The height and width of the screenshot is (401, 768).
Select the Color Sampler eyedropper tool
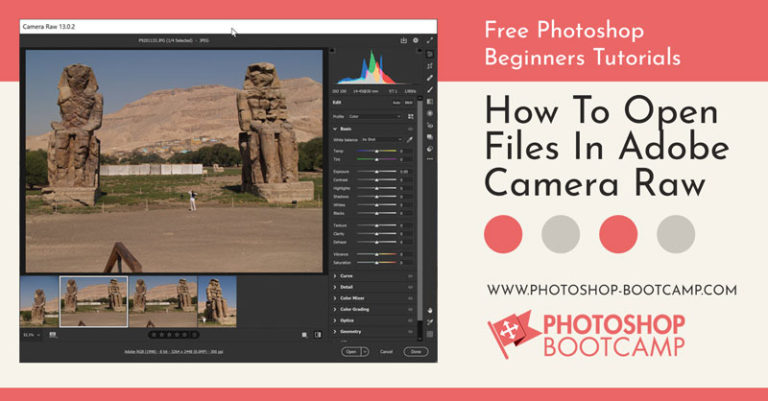[430, 322]
